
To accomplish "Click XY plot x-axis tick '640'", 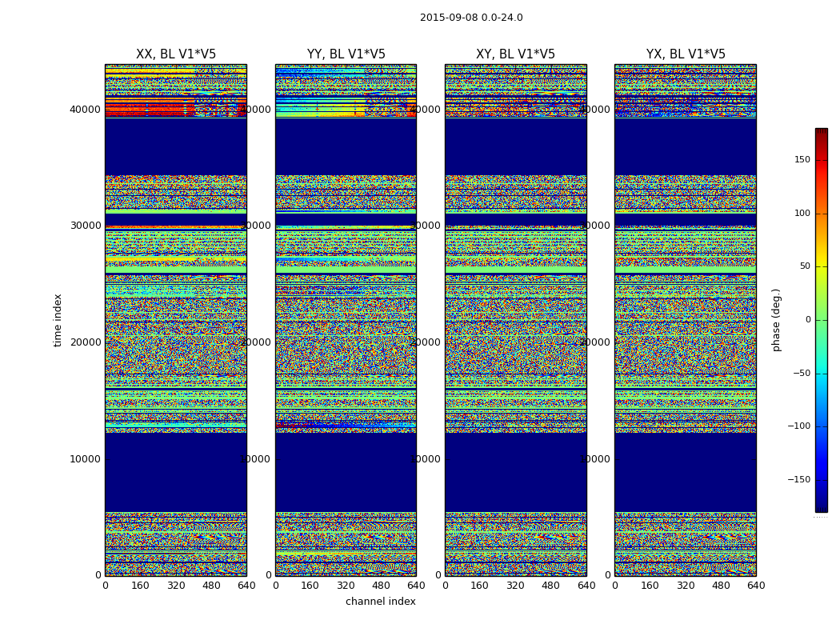I will pyautogui.click(x=586, y=586).
